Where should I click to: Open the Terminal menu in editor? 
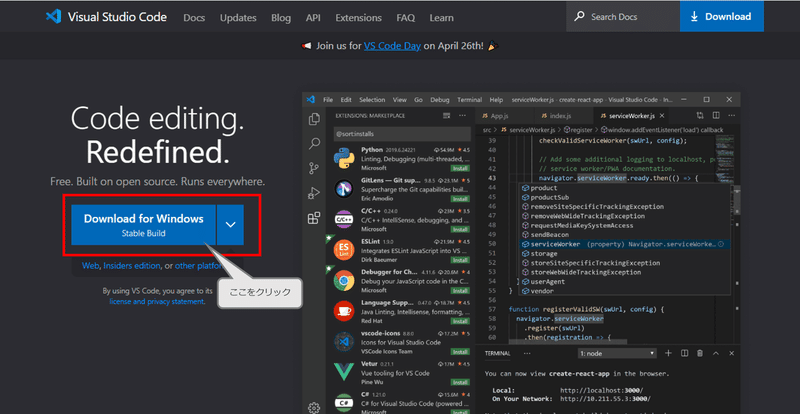coord(469,100)
